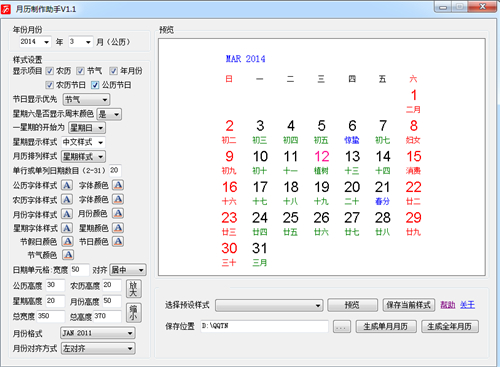Open the 帮助 help link
Viewport: 500px width, 367px height.
(448, 305)
